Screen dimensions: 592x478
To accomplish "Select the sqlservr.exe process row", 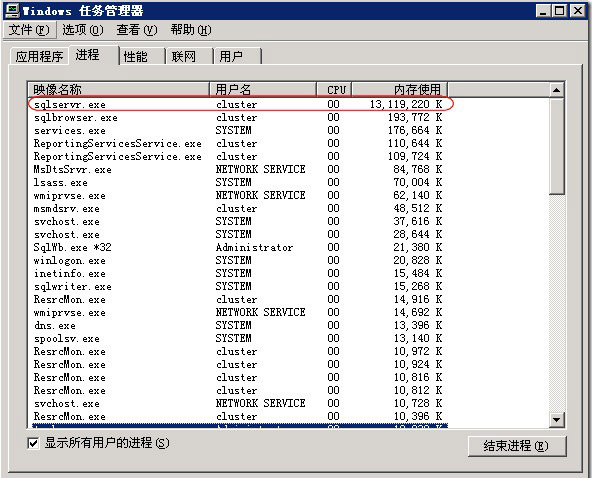I will point(238,104).
